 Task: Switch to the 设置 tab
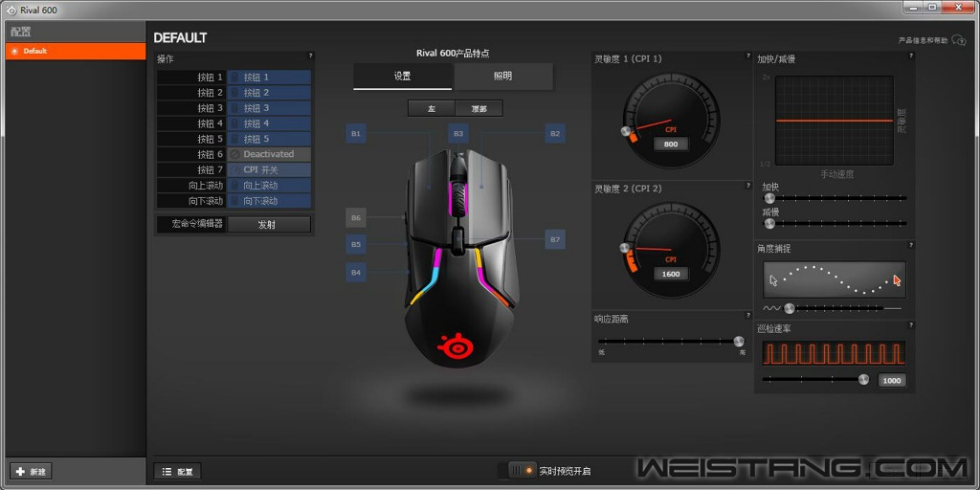pos(403,77)
